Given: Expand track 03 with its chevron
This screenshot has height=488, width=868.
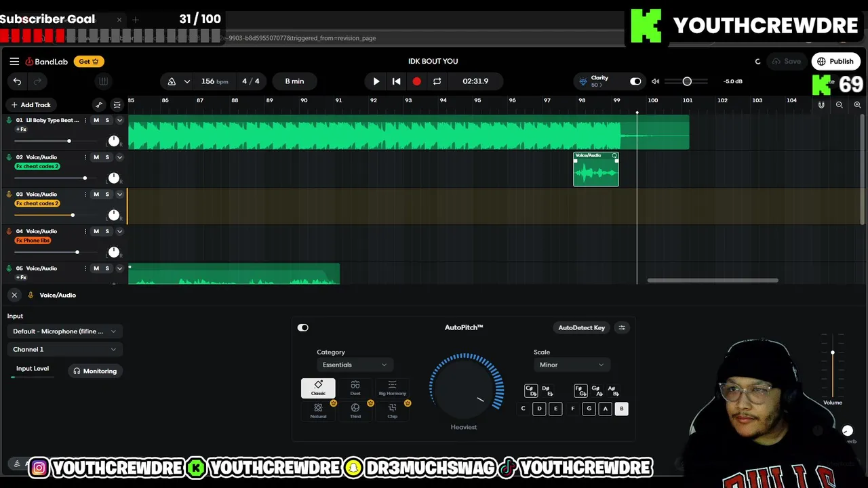Looking at the screenshot, I should [119, 194].
